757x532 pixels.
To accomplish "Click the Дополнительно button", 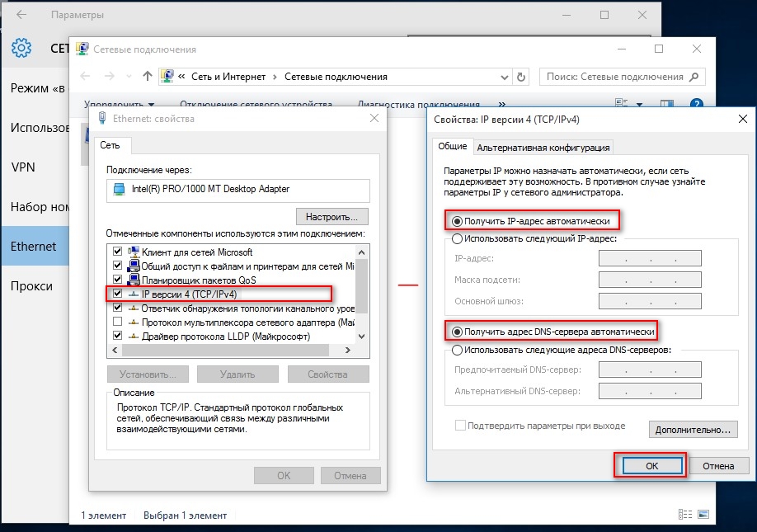I will tap(693, 429).
